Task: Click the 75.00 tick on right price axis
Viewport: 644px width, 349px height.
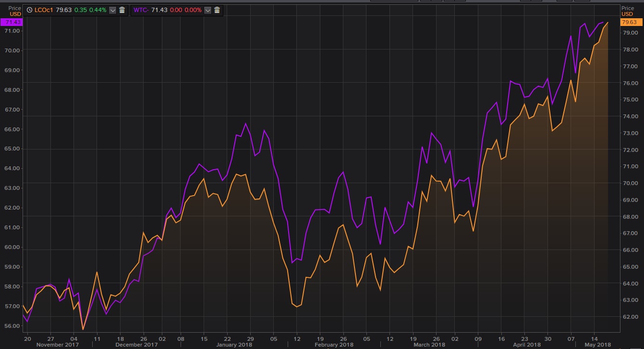Action: (631, 100)
